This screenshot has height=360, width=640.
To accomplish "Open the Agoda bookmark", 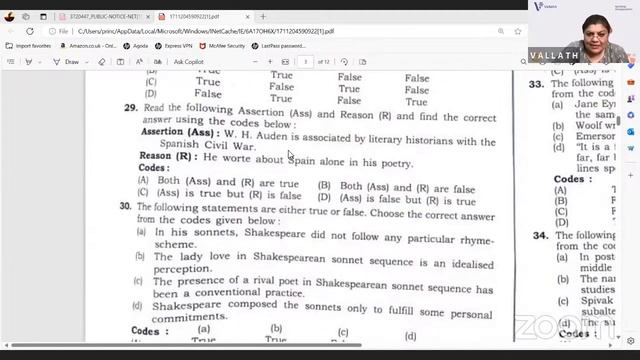I will (136, 46).
